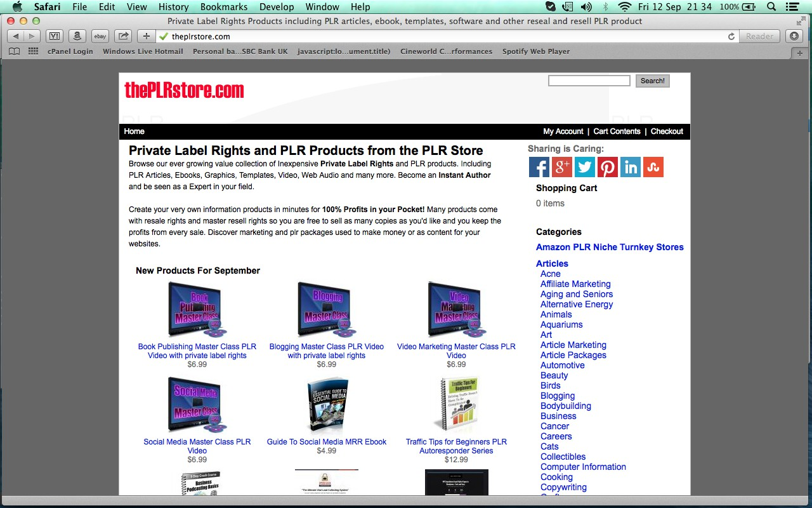
Task: Open the Affiliate Marketing articles category
Action: (x=575, y=284)
